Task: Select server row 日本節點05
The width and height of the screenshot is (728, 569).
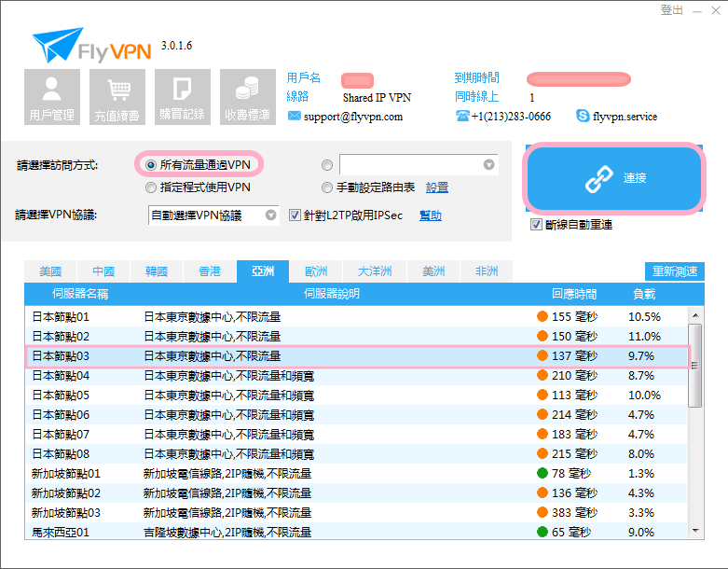Action: 356,395
